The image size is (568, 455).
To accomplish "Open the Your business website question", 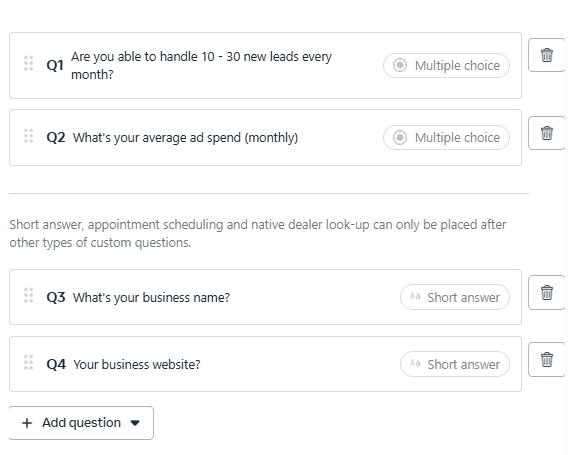I will coord(137,364).
